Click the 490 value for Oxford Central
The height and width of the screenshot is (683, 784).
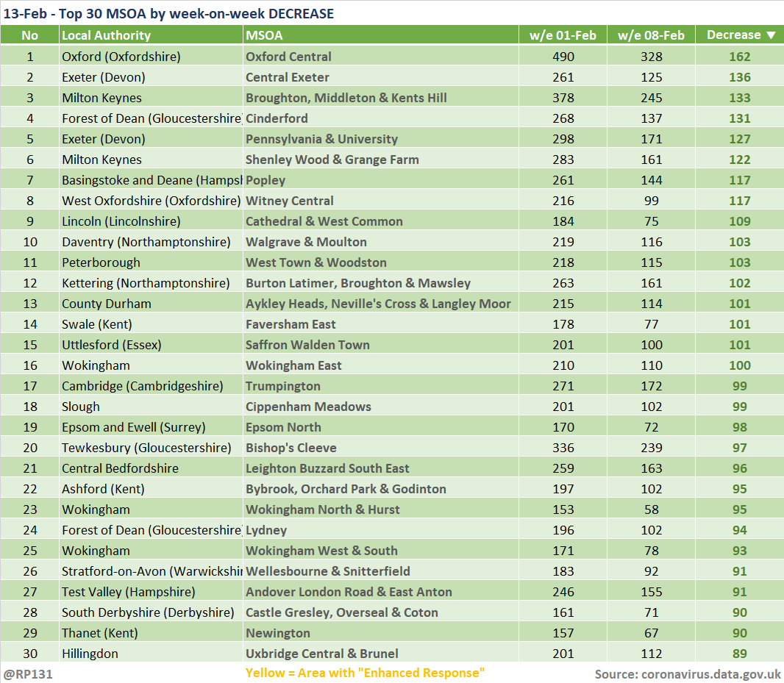click(x=563, y=57)
